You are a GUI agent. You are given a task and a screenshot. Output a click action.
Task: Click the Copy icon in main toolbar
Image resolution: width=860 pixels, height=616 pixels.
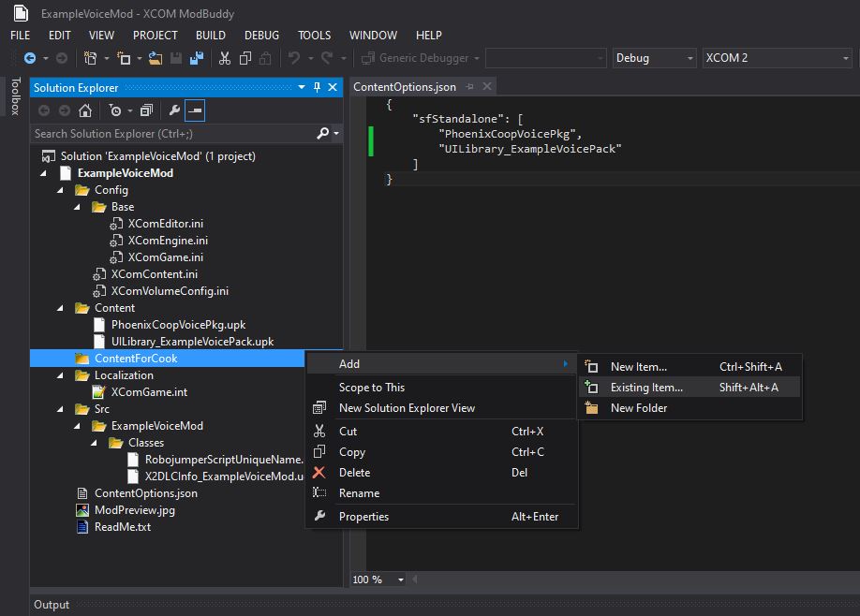[x=245, y=58]
